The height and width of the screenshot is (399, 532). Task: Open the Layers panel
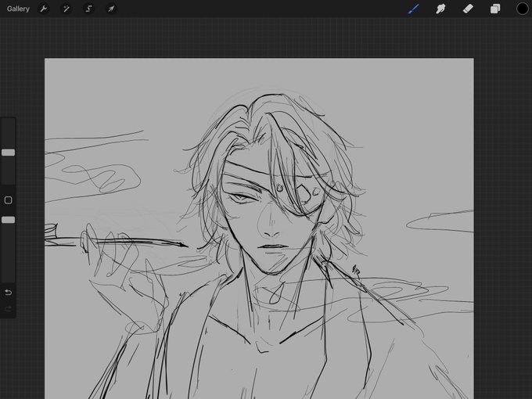(x=495, y=9)
